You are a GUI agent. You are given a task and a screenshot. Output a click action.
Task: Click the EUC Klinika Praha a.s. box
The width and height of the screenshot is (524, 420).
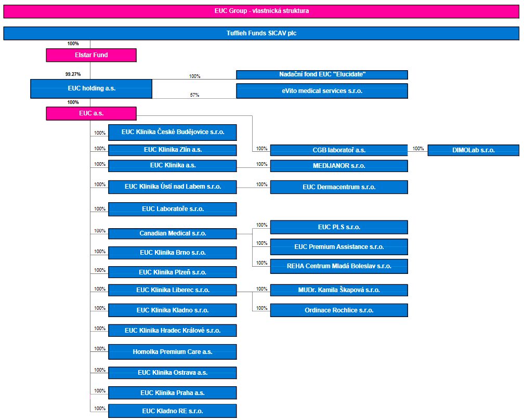tap(173, 393)
